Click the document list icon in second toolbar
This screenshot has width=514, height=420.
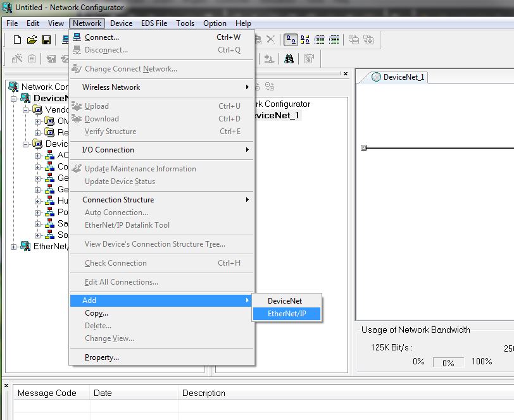pyautogui.click(x=32, y=59)
